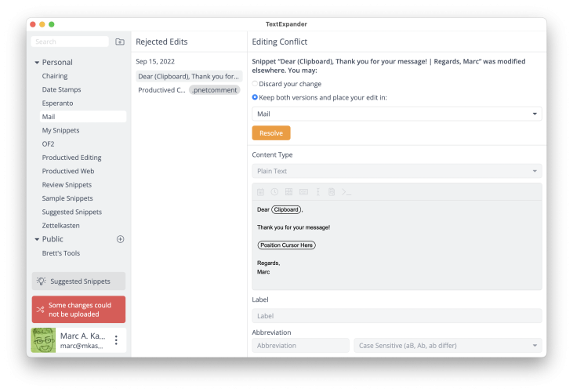Select Suggested Snippets in the Personal tree

tap(72, 212)
